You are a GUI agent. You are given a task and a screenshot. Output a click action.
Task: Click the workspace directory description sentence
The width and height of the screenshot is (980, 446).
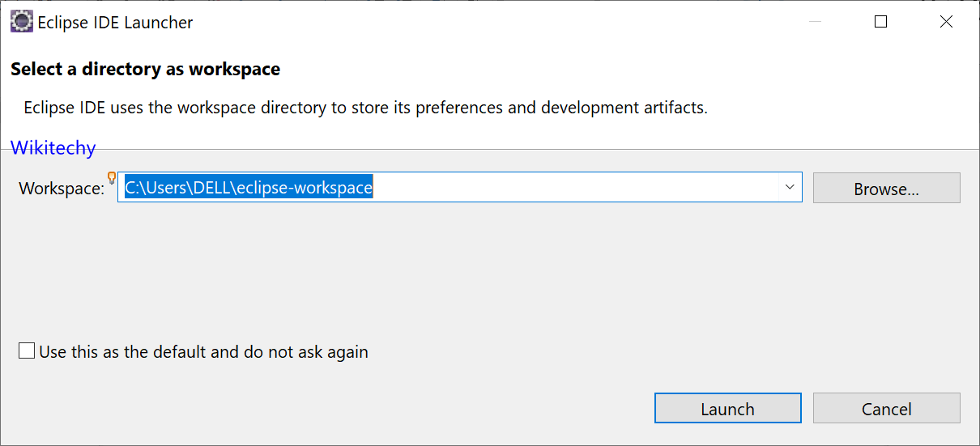tap(365, 108)
